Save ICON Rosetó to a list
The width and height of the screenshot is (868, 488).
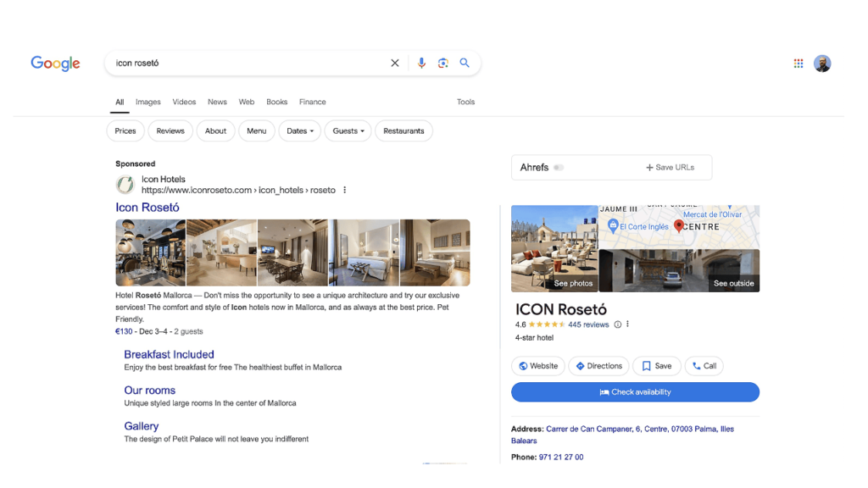[x=657, y=366]
